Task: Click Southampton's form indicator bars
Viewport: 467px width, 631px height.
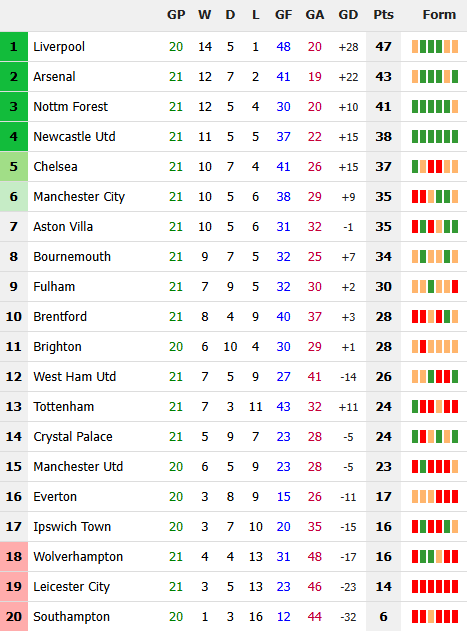Action: point(435,617)
